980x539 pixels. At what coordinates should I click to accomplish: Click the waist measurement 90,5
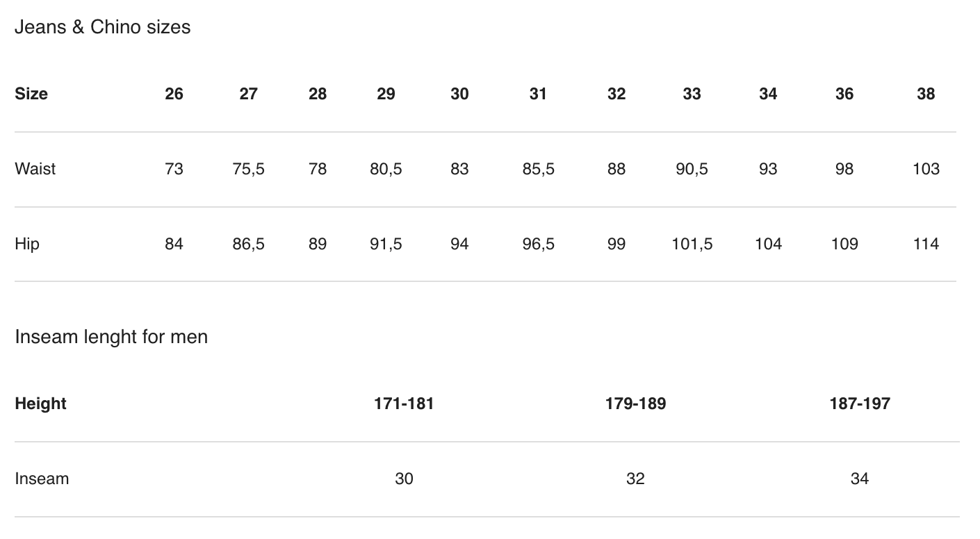coord(692,169)
